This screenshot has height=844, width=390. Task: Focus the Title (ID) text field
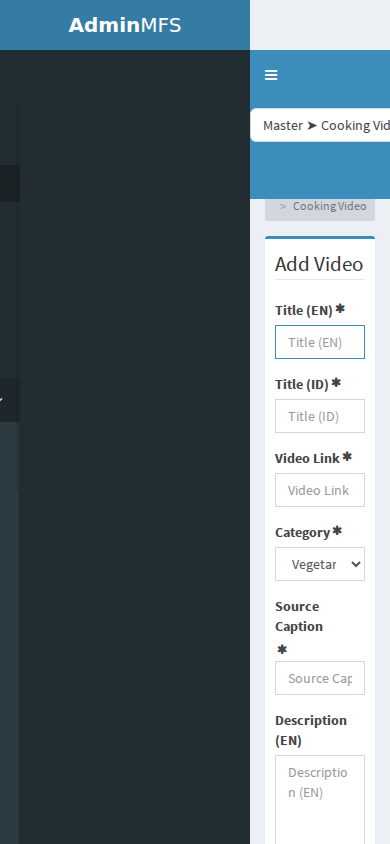coord(320,416)
